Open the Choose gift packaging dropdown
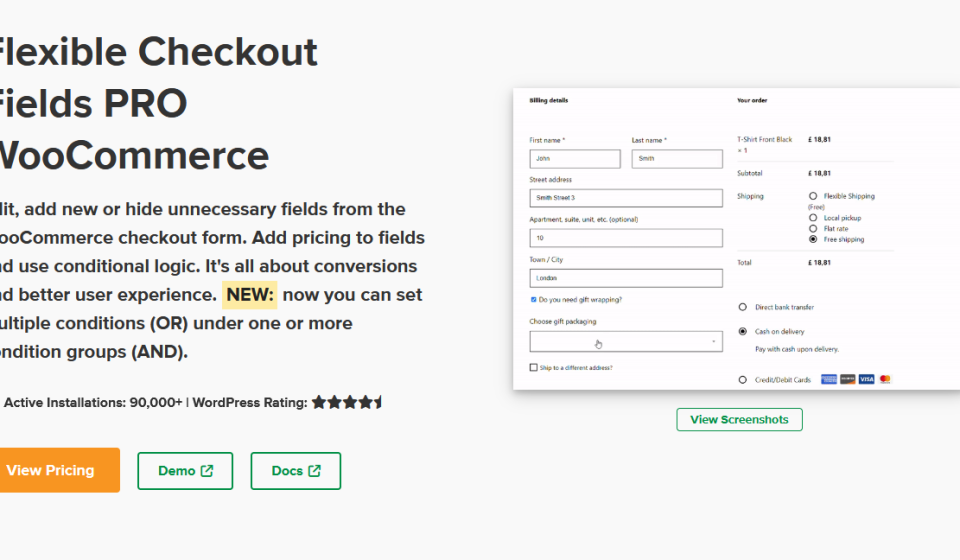Screen dimensions: 960x560 tap(626, 342)
